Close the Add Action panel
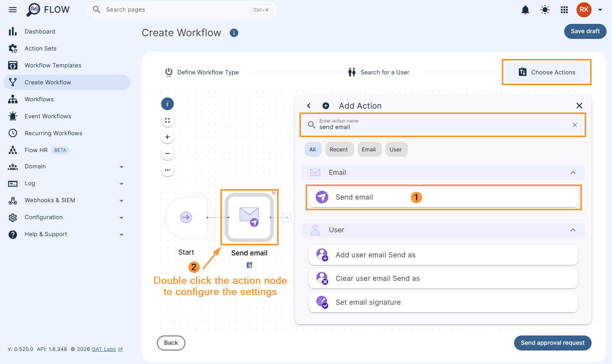 point(579,106)
